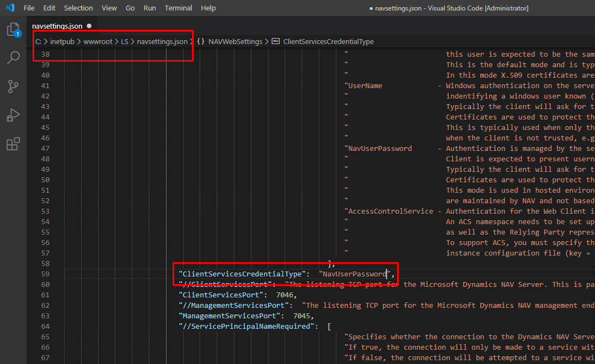The height and width of the screenshot is (364, 595).
Task: Click the "NavUserPassword" value on line 59
Action: (355, 274)
